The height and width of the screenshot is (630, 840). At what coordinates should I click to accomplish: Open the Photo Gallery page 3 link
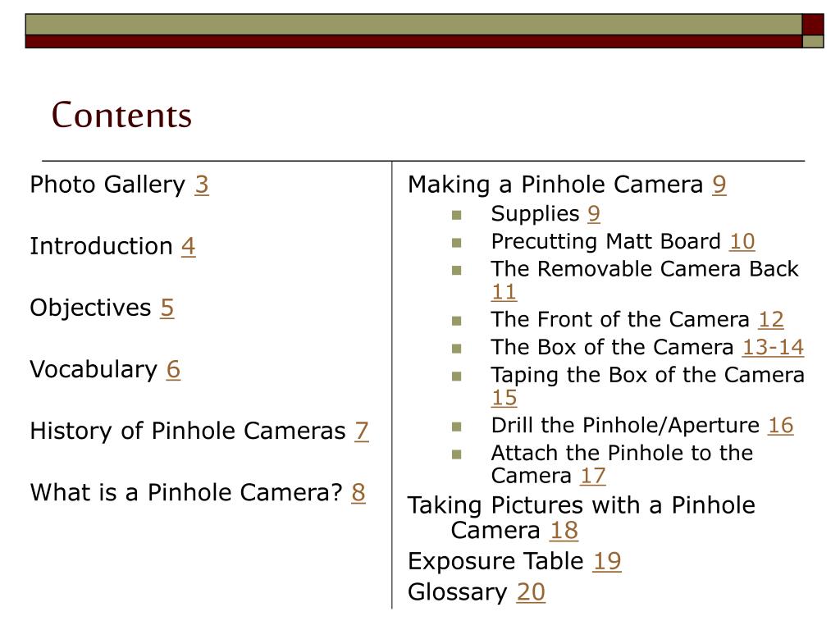202,185
